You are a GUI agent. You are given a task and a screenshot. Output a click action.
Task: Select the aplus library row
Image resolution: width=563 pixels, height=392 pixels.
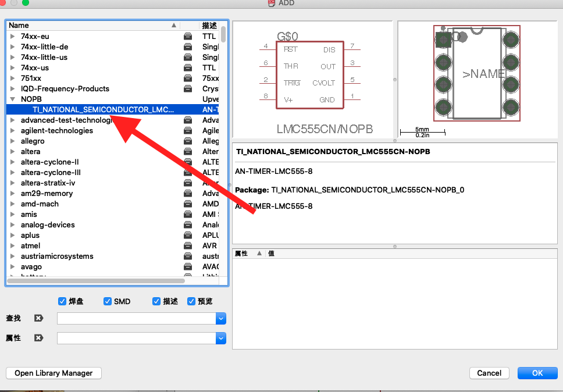coord(112,235)
